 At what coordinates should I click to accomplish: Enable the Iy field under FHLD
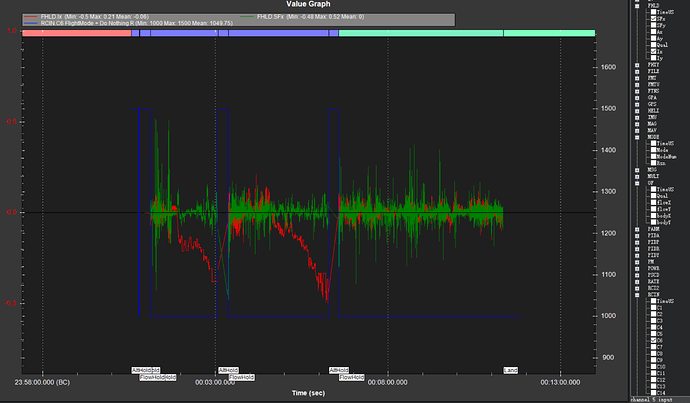pyautogui.click(x=653, y=58)
